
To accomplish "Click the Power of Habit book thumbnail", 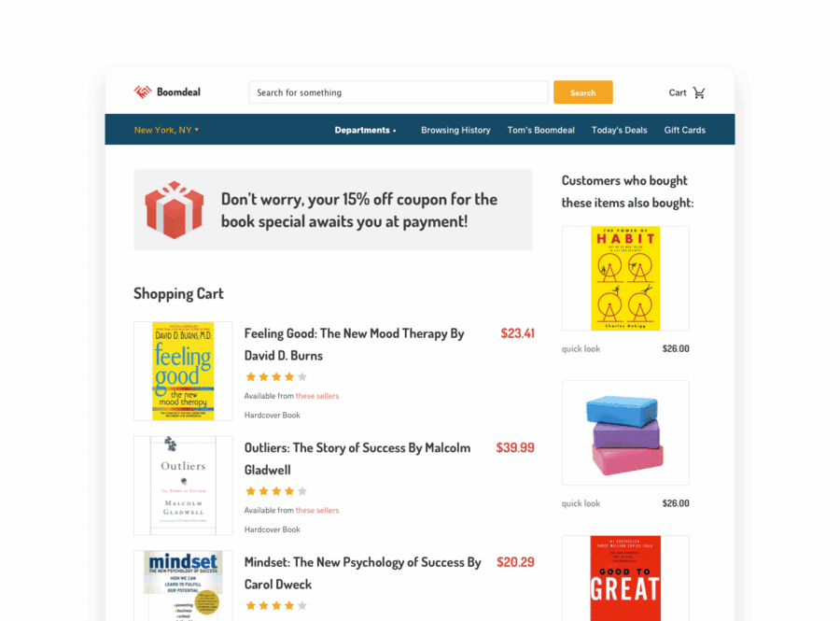I will click(625, 278).
